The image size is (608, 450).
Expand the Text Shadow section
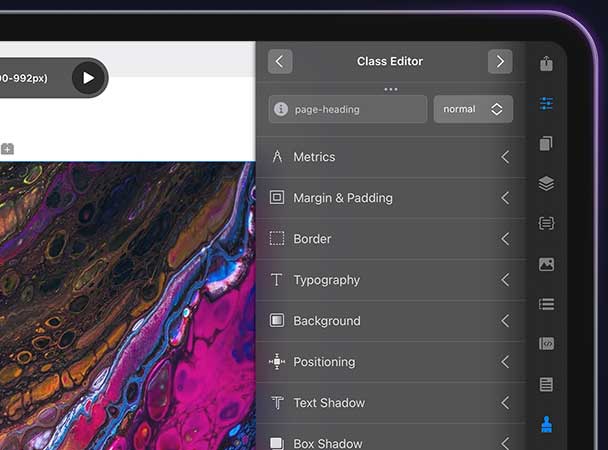(390, 403)
